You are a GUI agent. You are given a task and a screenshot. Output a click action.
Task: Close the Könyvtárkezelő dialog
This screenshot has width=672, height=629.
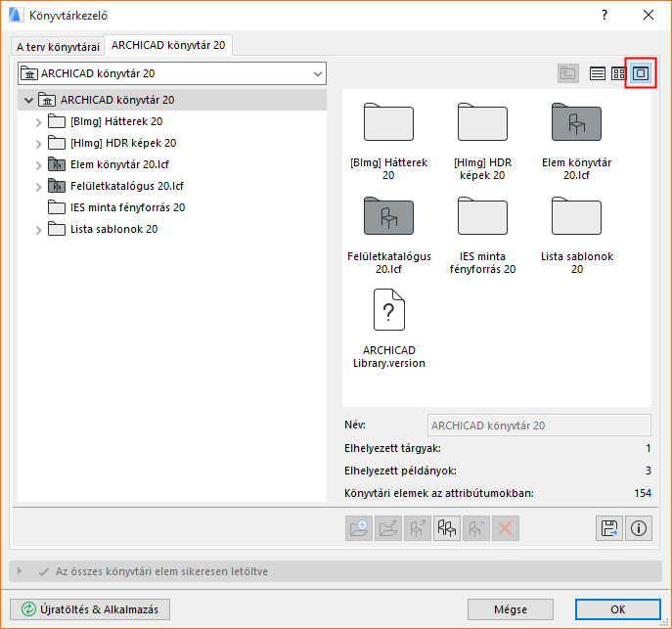pos(649,15)
